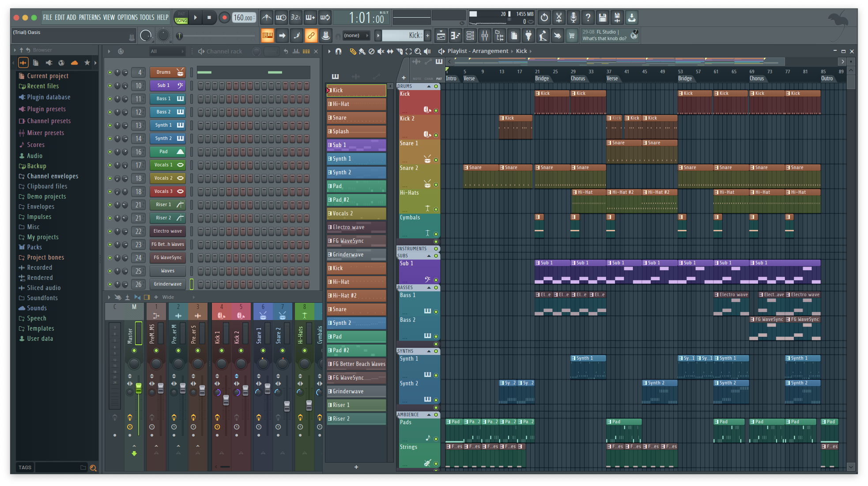This screenshot has height=486, width=868.
Task: Open the one-click audio recording microphone
Action: point(573,18)
